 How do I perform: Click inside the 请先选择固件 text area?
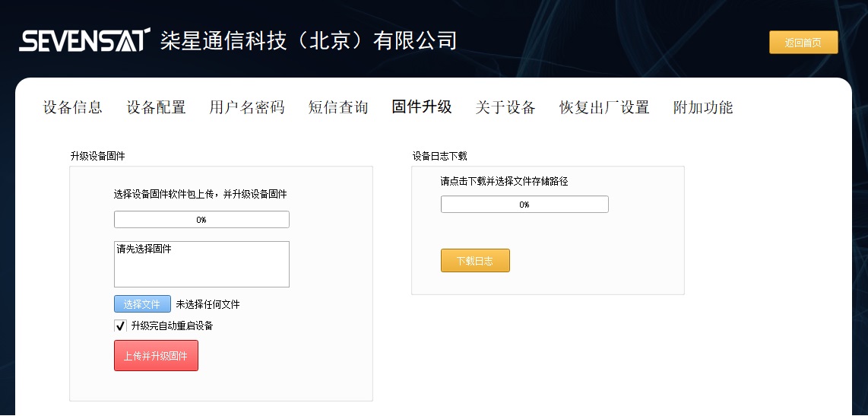point(201,264)
